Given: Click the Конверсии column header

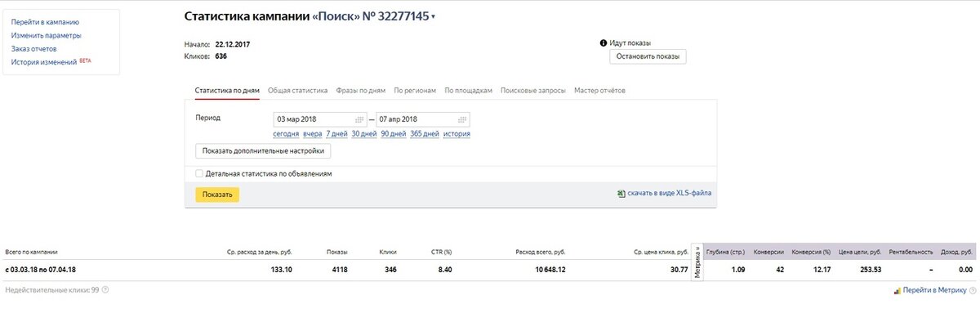Looking at the screenshot, I should [x=768, y=252].
